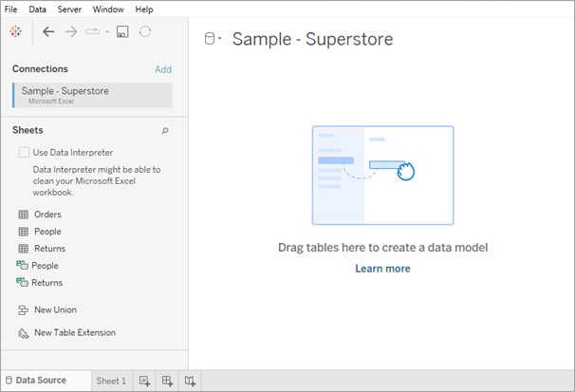Switch to the Sheet 1 tab
The image size is (575, 392).
[x=111, y=381]
